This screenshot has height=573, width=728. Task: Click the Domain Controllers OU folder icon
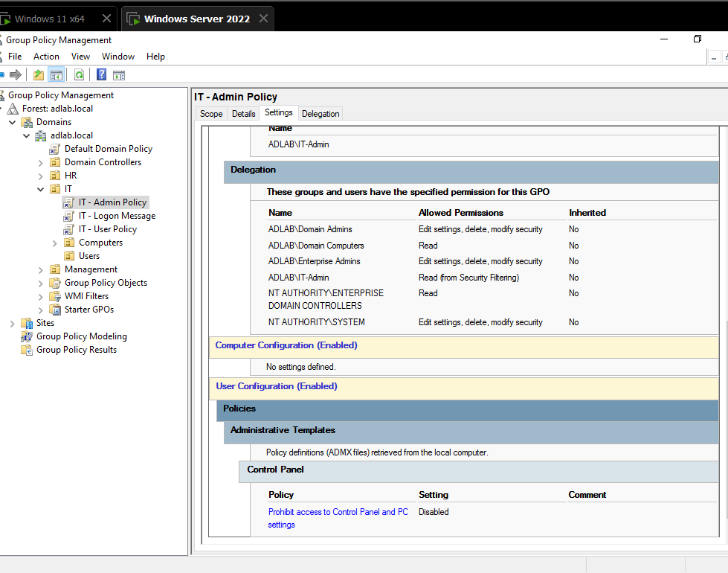[x=55, y=162]
